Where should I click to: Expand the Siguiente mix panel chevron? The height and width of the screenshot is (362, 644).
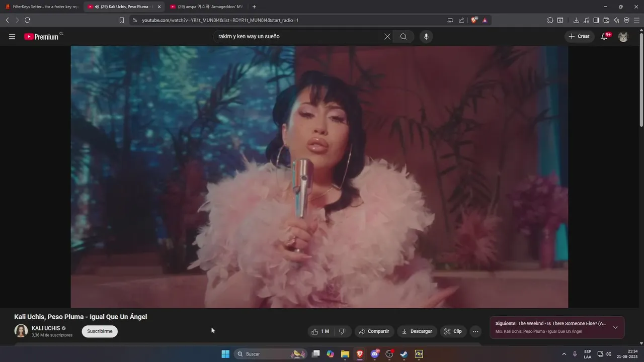(615, 327)
